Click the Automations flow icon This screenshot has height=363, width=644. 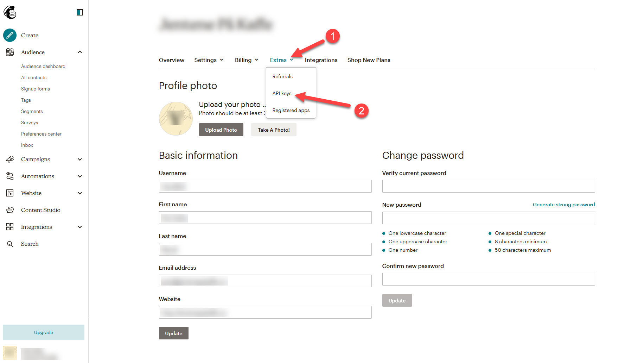(10, 176)
